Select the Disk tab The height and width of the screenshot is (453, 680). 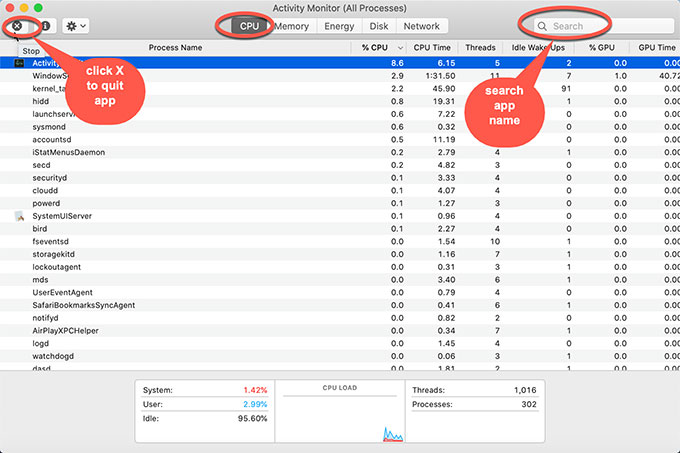coord(379,26)
